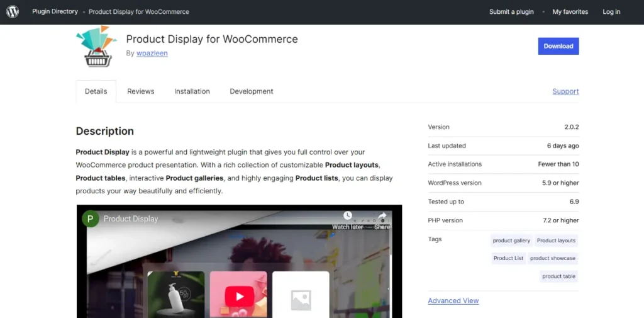Open the Plugin Directory link
Image resolution: width=644 pixels, height=318 pixels.
[x=55, y=11]
